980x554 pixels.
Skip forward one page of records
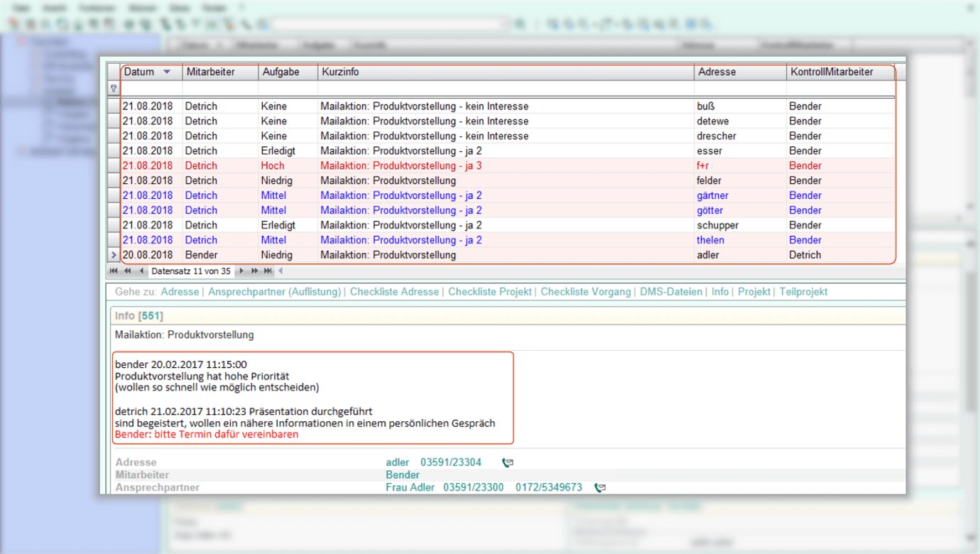254,271
